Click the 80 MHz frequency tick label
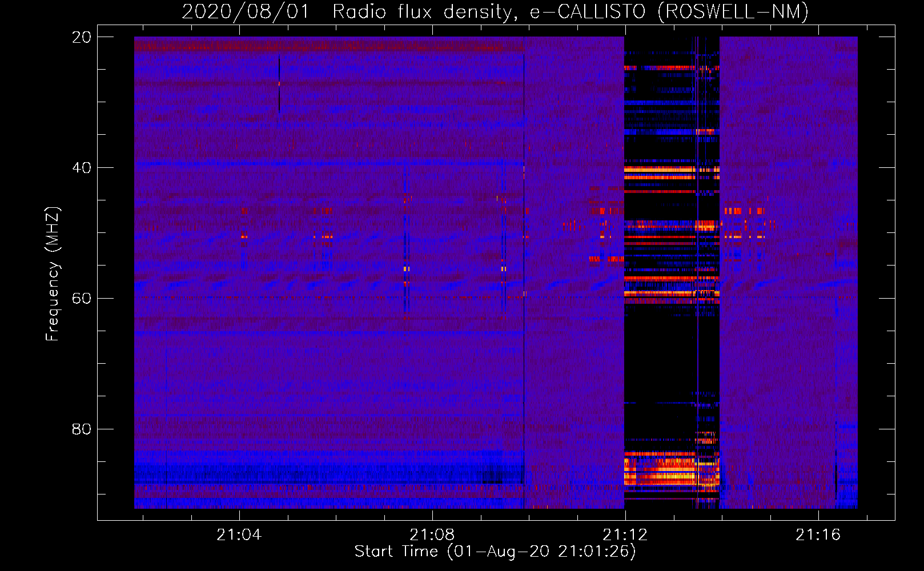 pos(81,429)
